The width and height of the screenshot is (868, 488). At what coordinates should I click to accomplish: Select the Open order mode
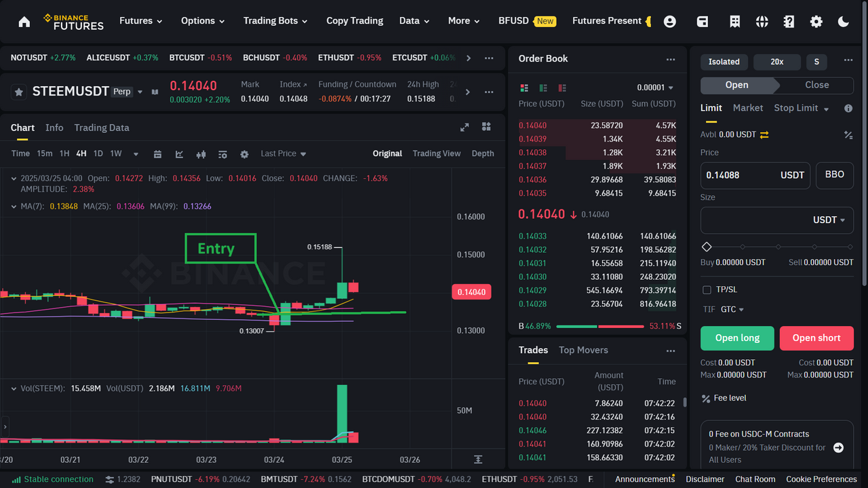737,85
